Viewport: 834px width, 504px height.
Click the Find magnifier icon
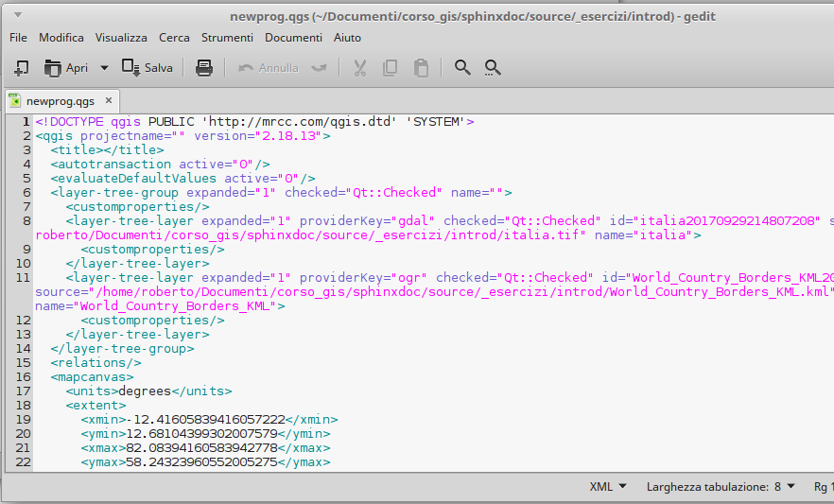coord(462,67)
